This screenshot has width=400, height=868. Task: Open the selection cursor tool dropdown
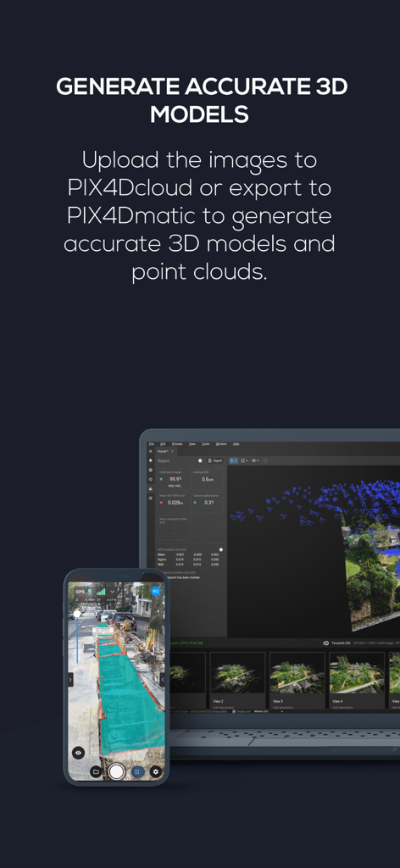233,460
